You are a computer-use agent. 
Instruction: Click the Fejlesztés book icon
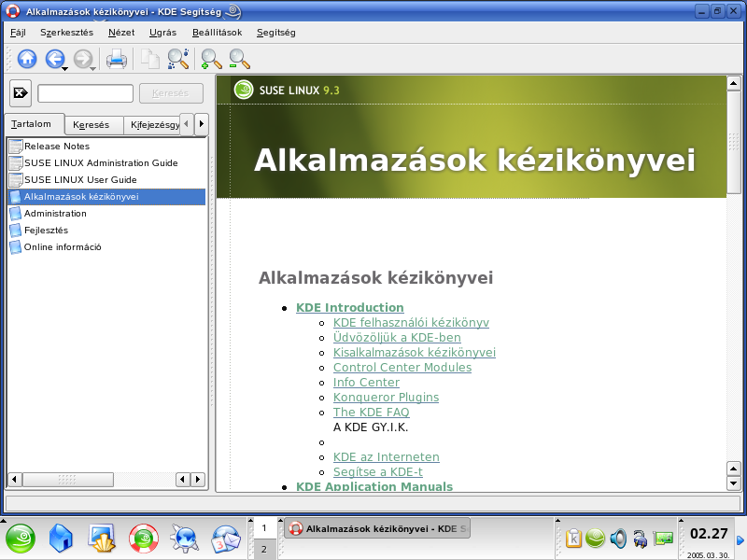16,231
